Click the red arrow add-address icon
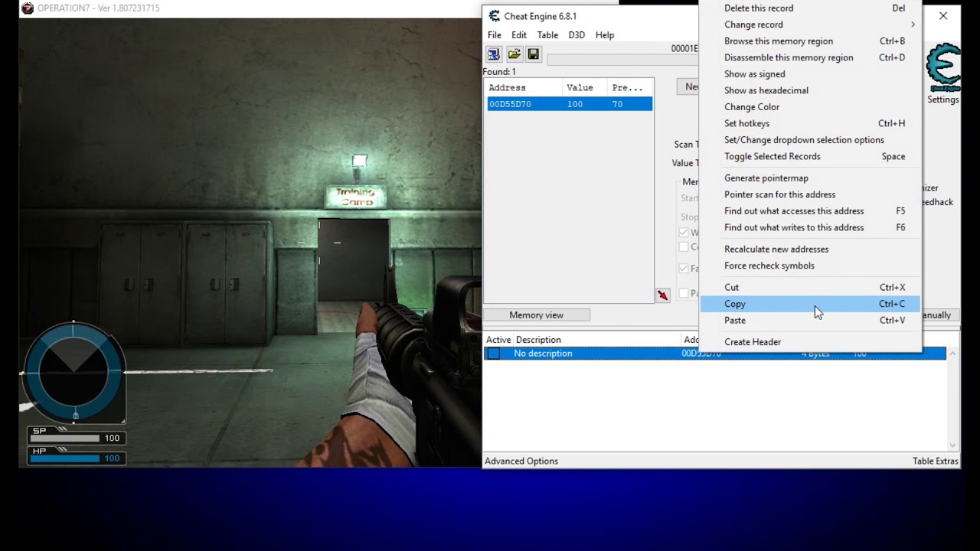The width and height of the screenshot is (980, 551). (x=662, y=295)
